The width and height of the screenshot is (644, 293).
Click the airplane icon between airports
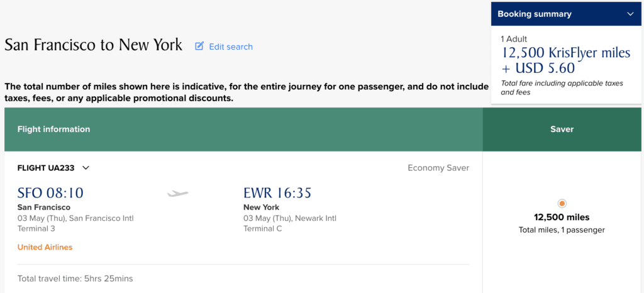178,194
